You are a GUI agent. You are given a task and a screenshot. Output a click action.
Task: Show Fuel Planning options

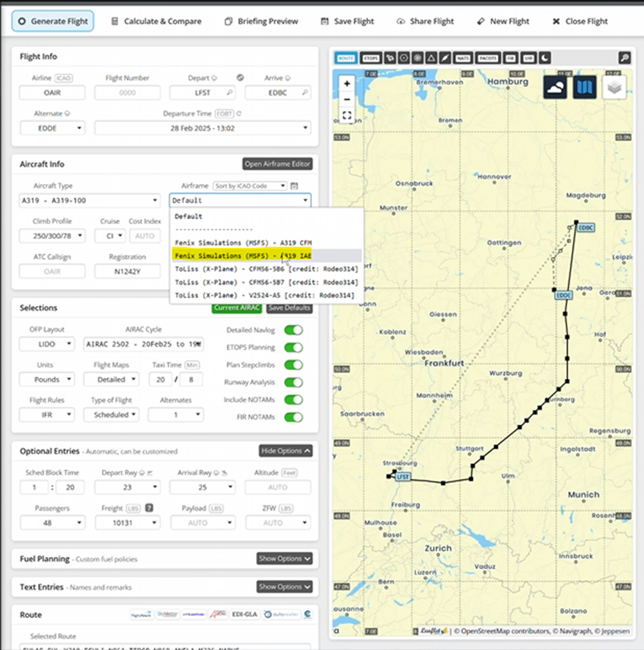coord(284,558)
